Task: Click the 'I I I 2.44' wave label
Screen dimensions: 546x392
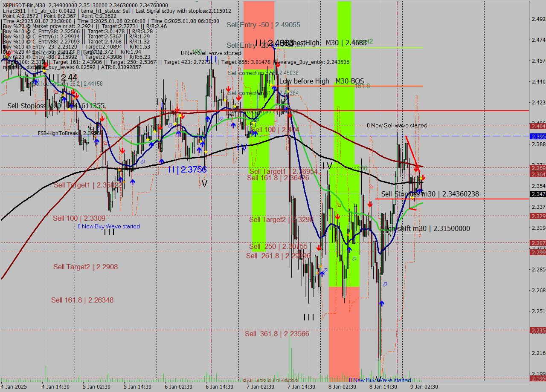Action: click(x=63, y=78)
